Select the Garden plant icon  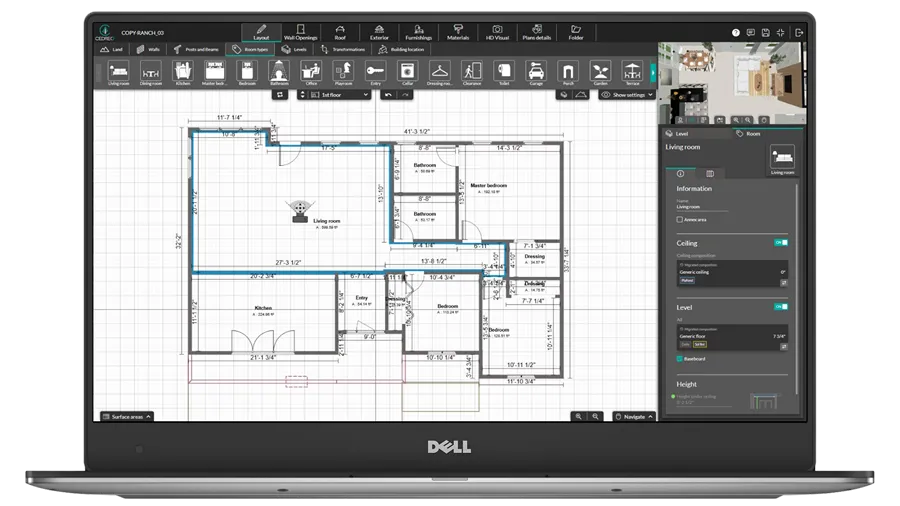600,73
